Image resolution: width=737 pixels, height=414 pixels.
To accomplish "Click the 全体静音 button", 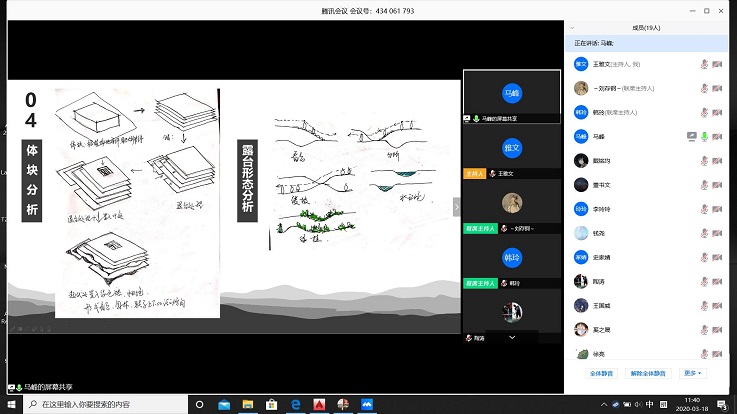I will pos(601,373).
